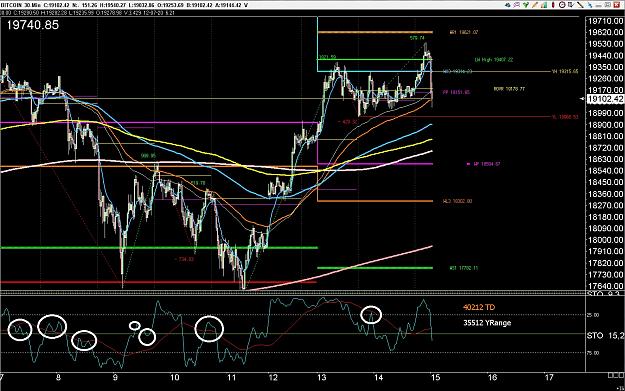This screenshot has height=391, width=625.
Task: Click the 19710.00 value on price axis
Action: point(605,21)
